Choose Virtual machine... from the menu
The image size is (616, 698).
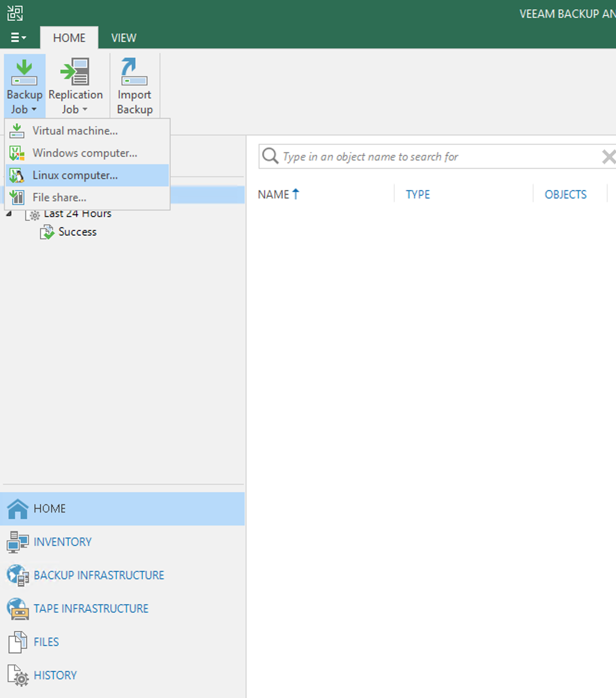[x=87, y=131]
